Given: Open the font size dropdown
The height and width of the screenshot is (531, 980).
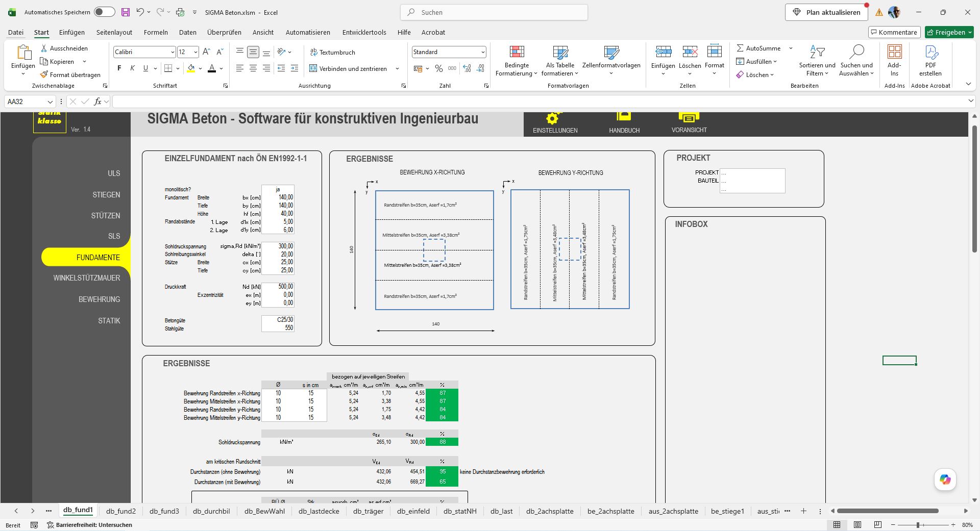Looking at the screenshot, I should click(195, 52).
